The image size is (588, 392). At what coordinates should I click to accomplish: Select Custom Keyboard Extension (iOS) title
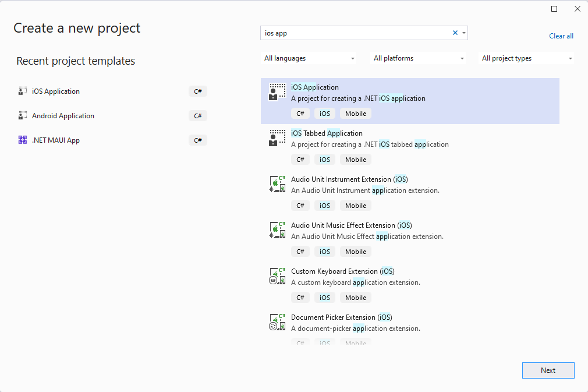343,271
